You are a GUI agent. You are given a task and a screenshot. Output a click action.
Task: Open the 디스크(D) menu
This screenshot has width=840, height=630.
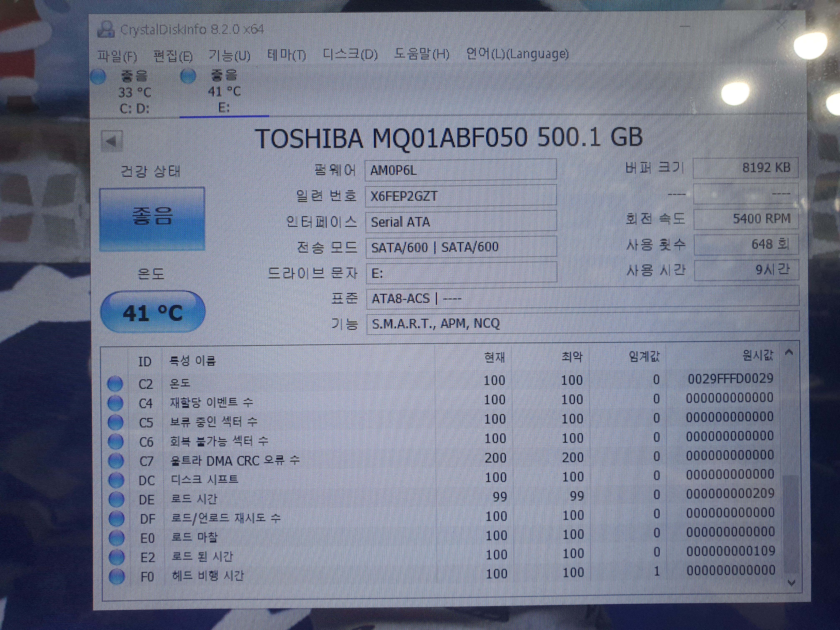point(350,55)
